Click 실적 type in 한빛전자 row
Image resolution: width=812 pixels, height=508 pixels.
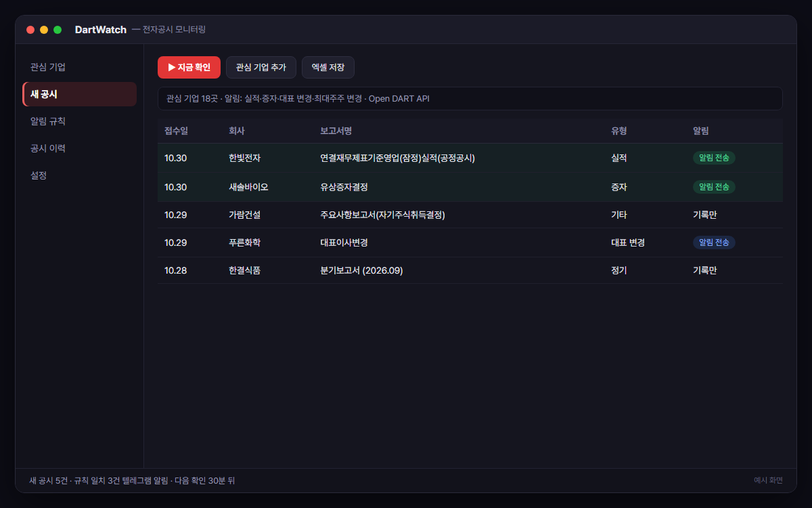[x=619, y=158]
